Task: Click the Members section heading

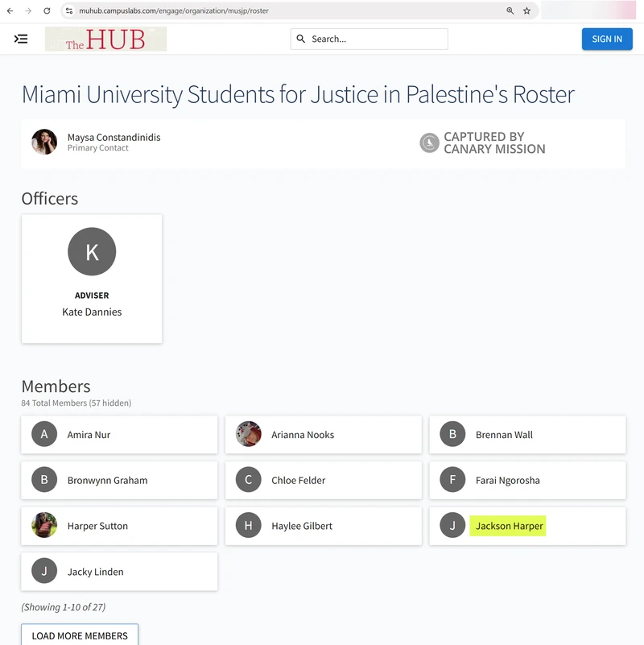Action: (56, 387)
